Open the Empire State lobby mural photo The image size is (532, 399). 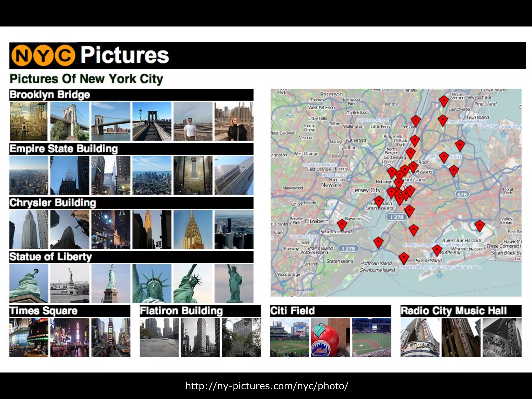pos(193,175)
